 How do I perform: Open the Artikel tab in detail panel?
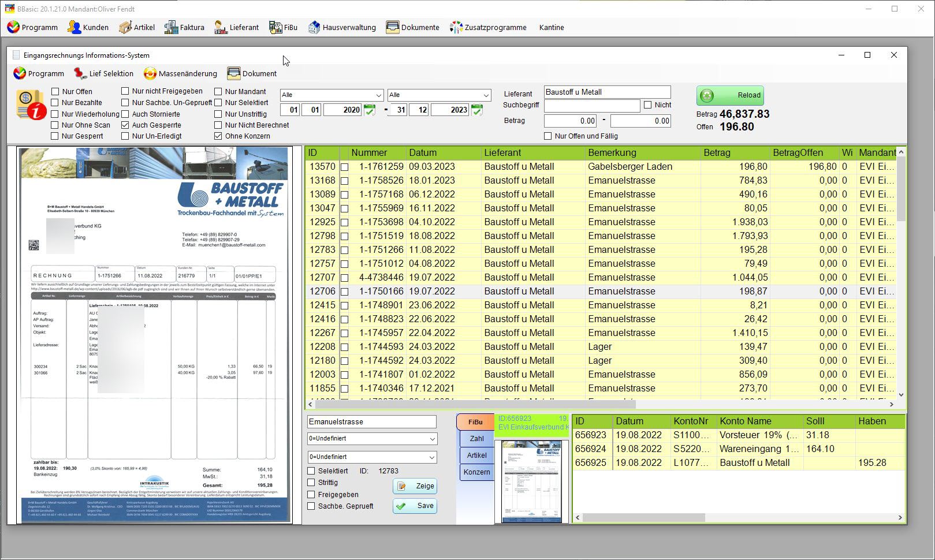click(476, 456)
